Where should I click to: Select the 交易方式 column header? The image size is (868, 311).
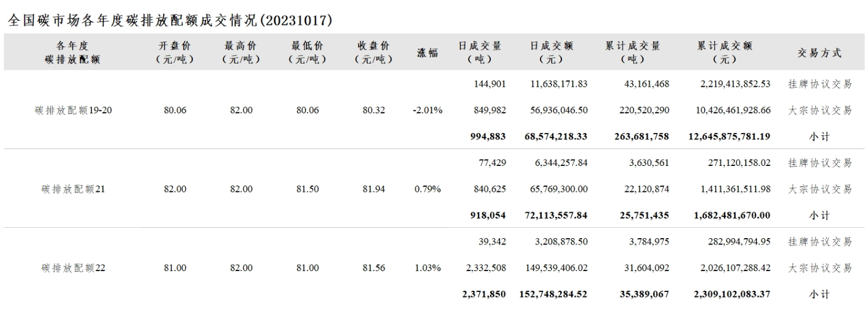point(819,53)
